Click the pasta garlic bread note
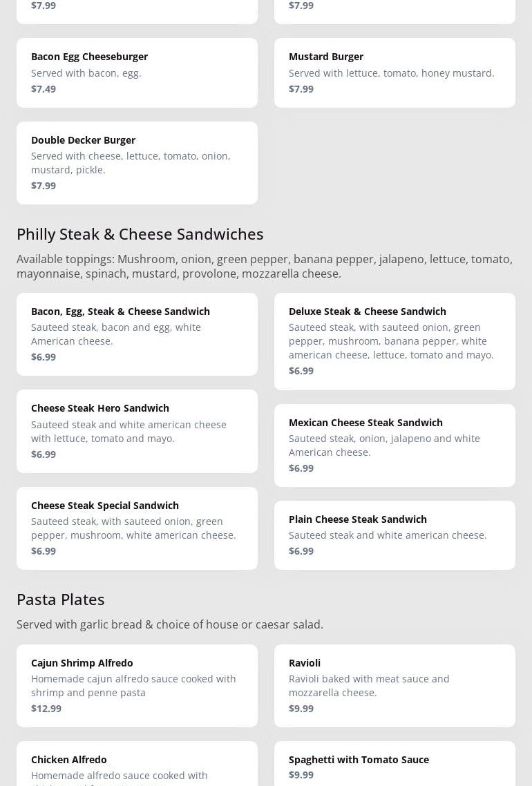This screenshot has width=532, height=786. tap(170, 624)
